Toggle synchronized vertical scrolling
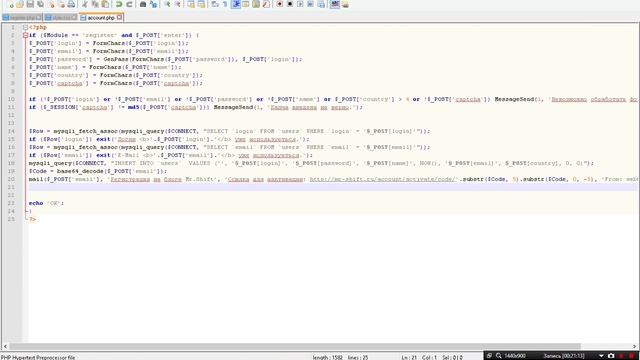This screenshot has height=360, width=640. [x=191, y=4]
